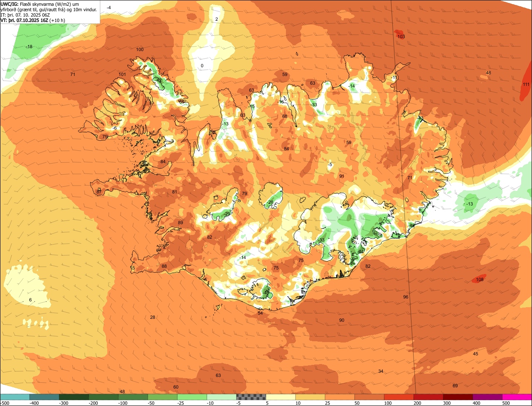The height and width of the screenshot is (406, 532).
Task: Click the '60' value on the map
Action: (x=176, y=387)
